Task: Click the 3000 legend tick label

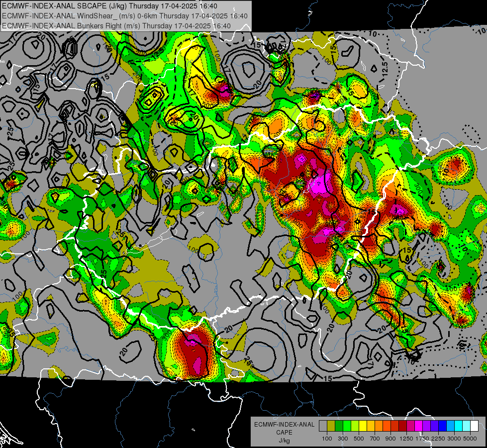Action: pos(454,439)
